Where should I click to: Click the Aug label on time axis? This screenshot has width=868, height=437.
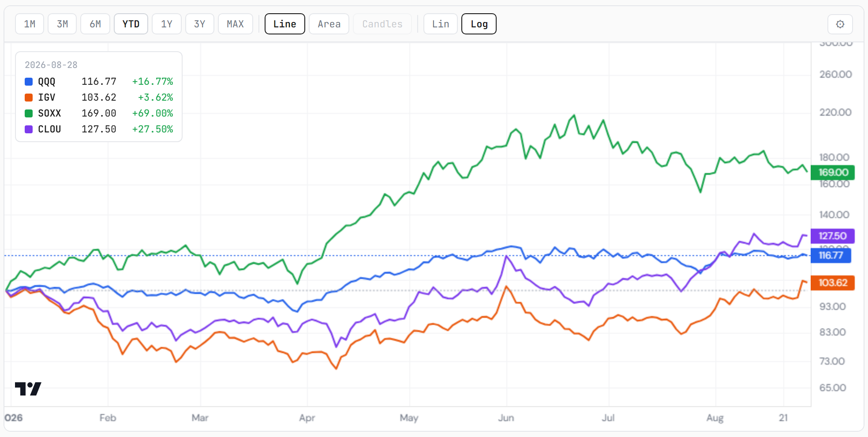click(x=715, y=418)
